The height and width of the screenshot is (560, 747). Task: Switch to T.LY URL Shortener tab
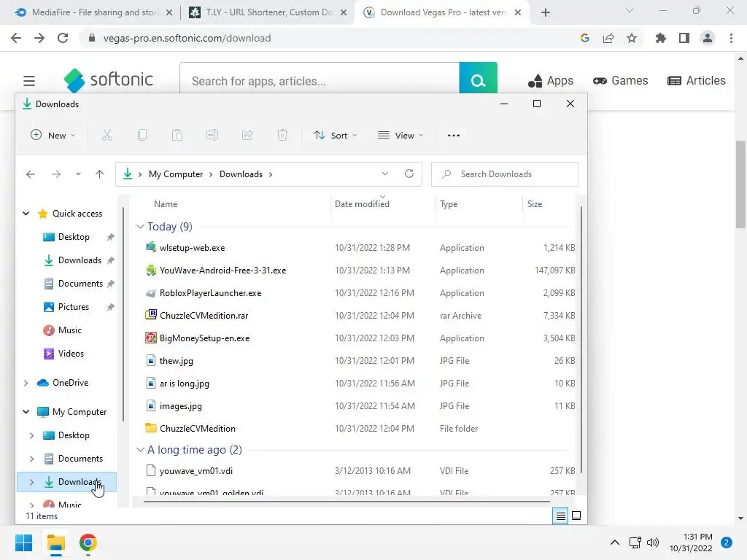(268, 12)
